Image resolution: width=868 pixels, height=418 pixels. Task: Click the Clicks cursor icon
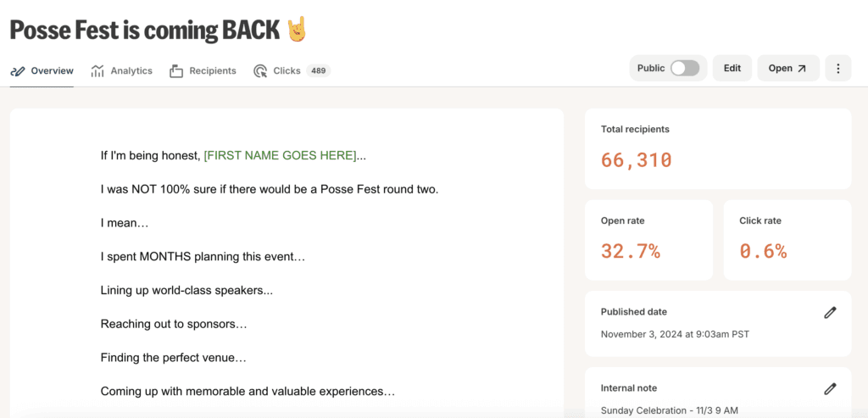pyautogui.click(x=260, y=71)
